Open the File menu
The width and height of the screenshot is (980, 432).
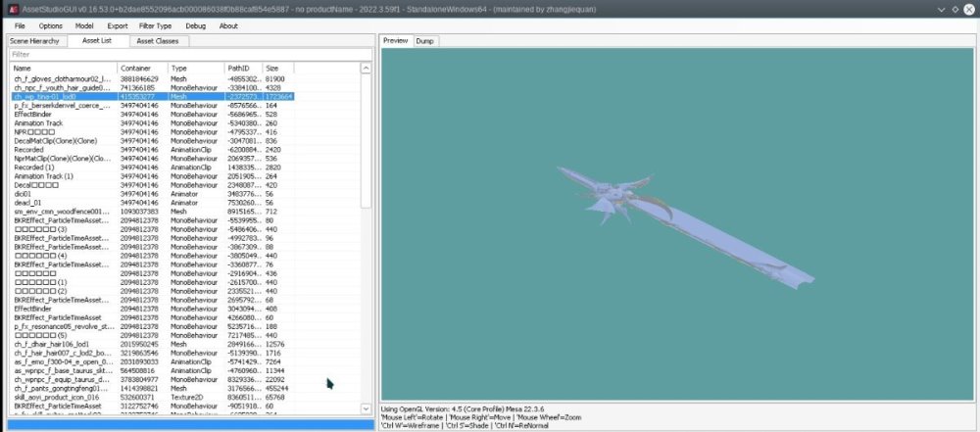coord(20,25)
